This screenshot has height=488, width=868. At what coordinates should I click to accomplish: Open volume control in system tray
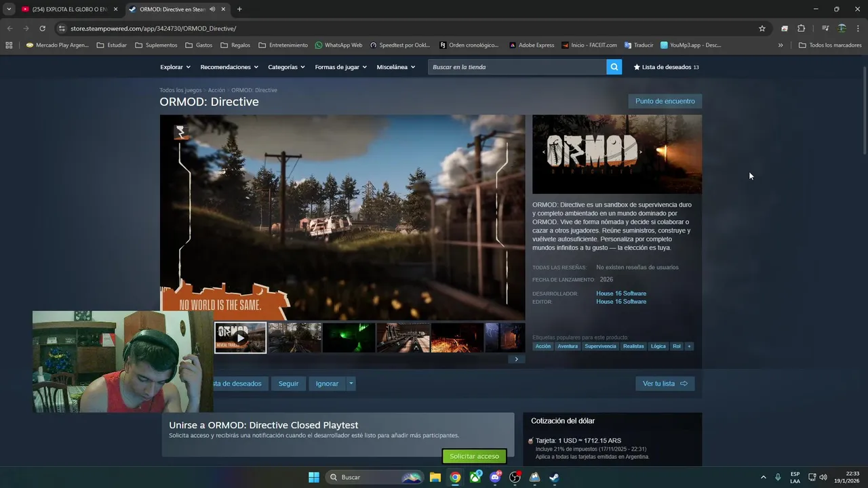coord(823,477)
